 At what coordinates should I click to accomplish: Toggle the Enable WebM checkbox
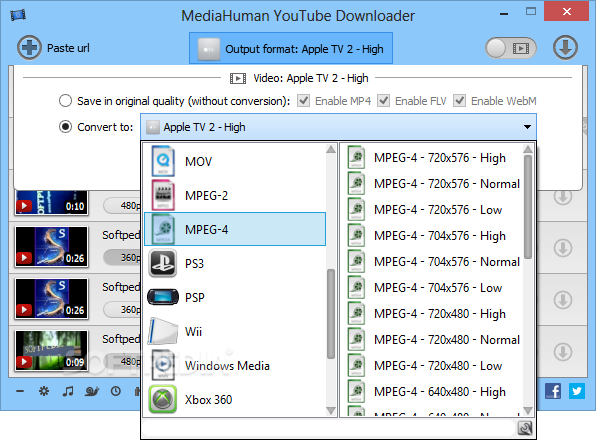coord(459,101)
